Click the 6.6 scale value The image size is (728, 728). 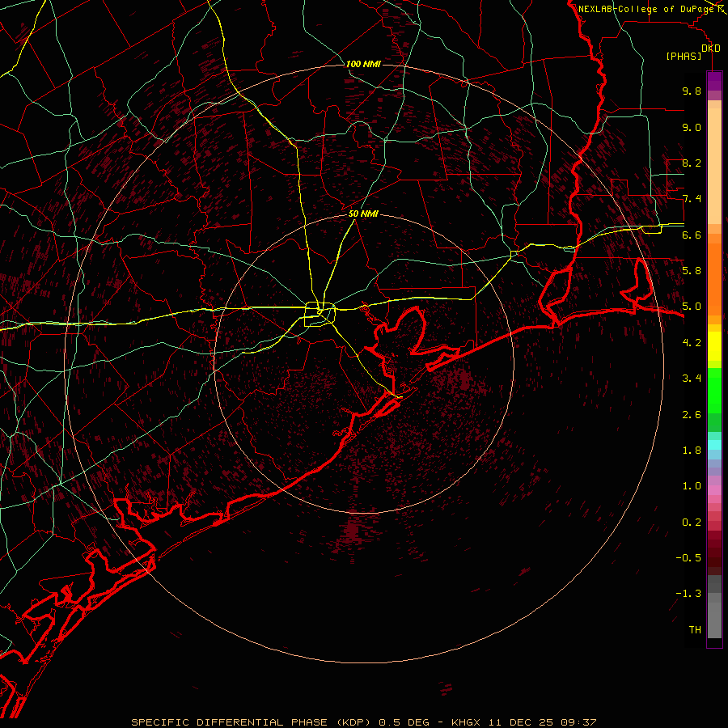pyautogui.click(x=692, y=235)
